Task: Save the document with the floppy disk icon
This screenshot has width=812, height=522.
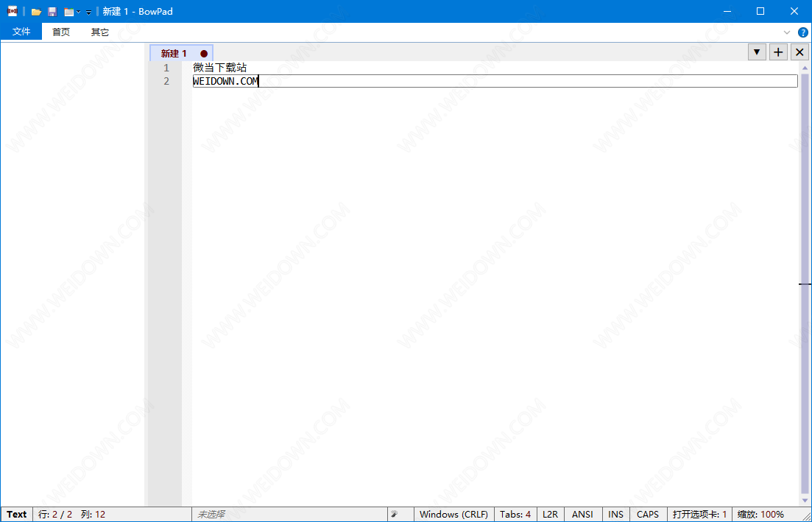Action: pyautogui.click(x=52, y=11)
